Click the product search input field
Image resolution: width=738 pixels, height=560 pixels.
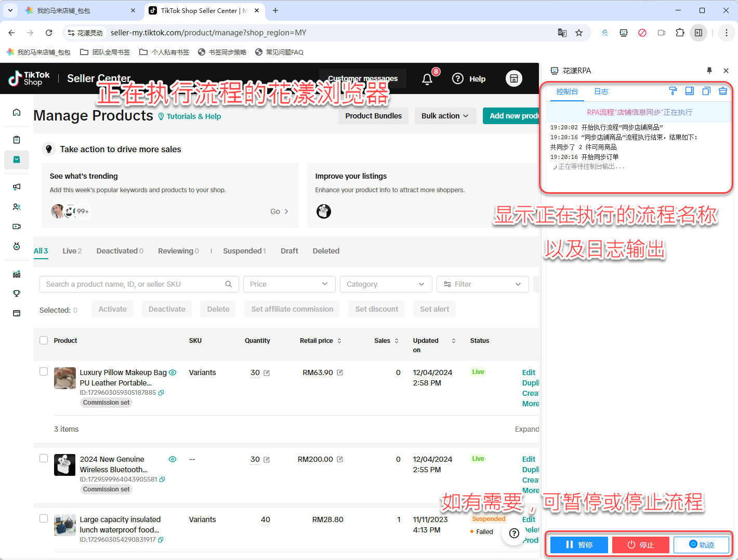(x=139, y=284)
